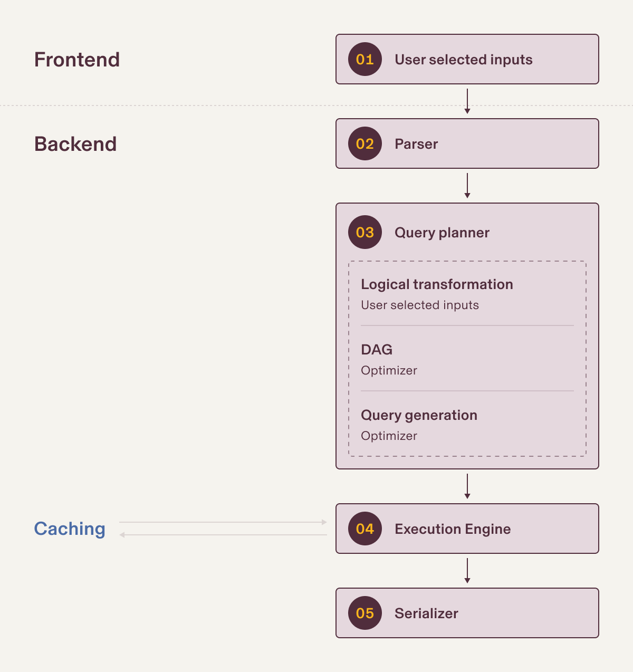Select the 03 circle badge on Query planner

[365, 232]
